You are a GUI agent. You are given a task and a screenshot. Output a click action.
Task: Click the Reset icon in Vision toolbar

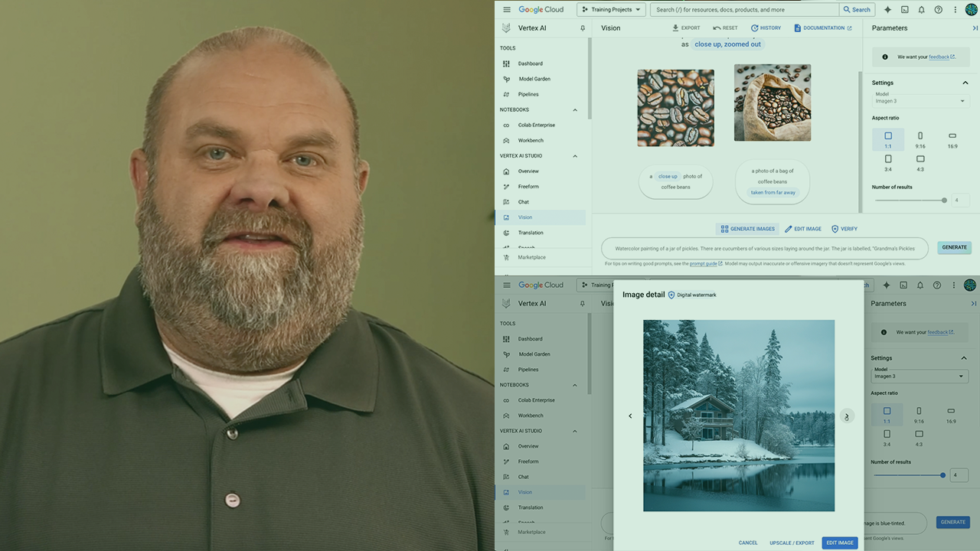717,28
